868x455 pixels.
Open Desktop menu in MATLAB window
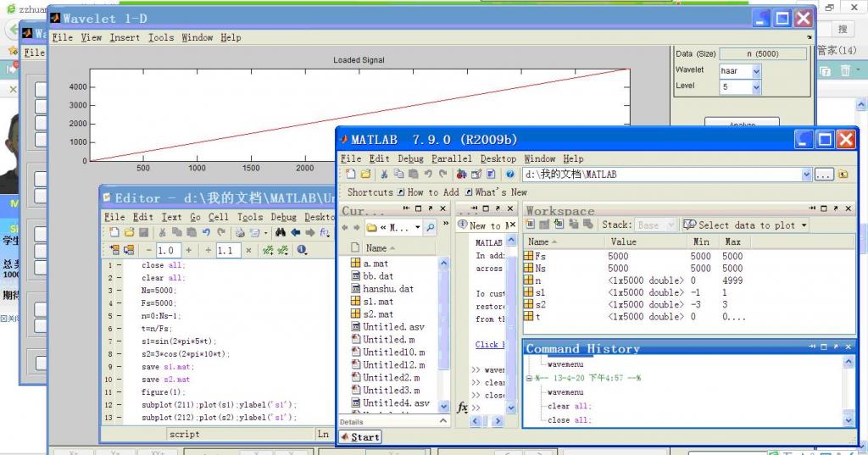coord(498,158)
